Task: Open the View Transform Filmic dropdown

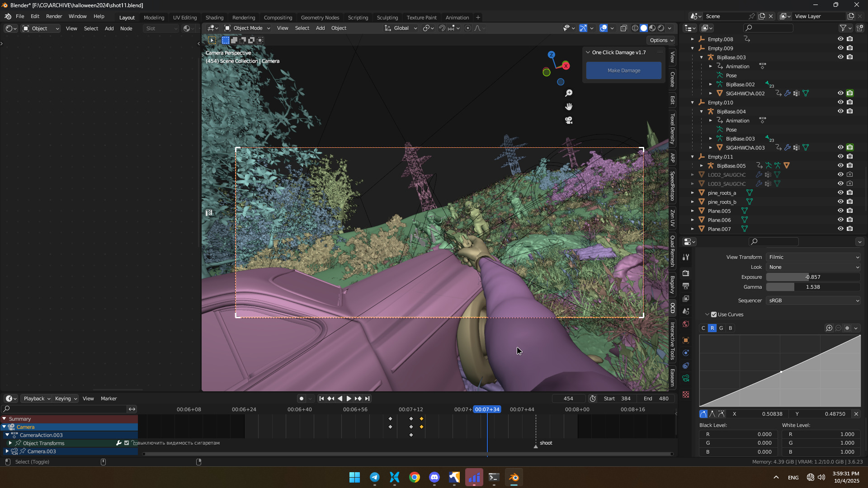Action: coord(813,257)
